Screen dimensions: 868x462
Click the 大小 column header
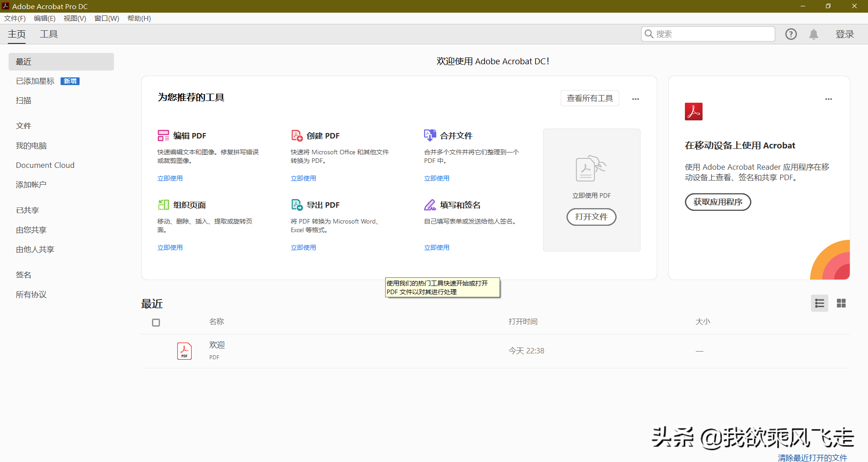(703, 321)
